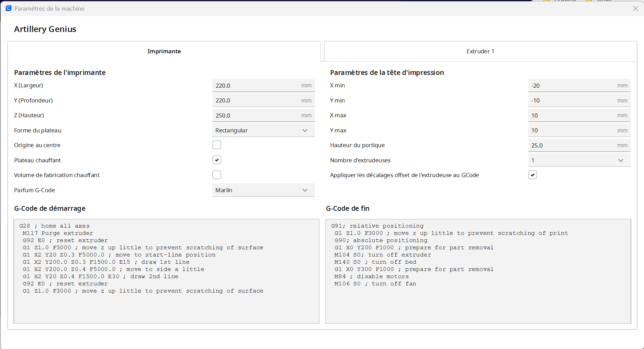This screenshot has width=644, height=349.
Task: Enable the Origine au centre checkbox
Action: click(x=217, y=145)
